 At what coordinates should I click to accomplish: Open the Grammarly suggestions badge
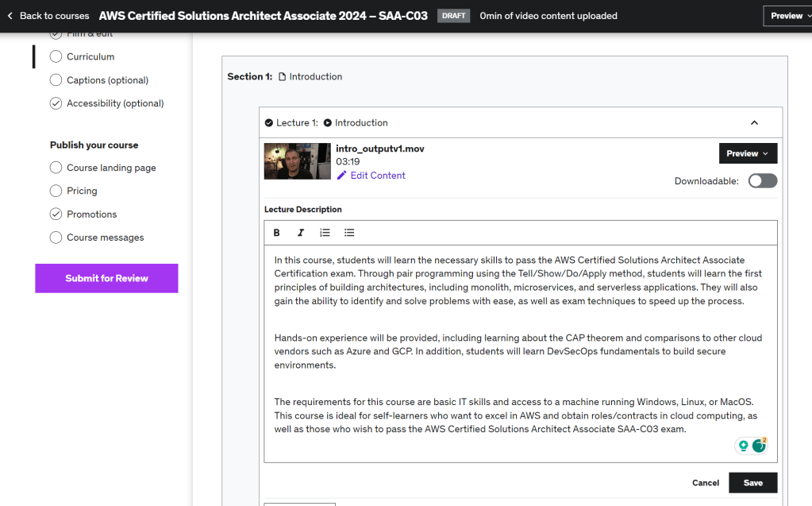(x=759, y=445)
